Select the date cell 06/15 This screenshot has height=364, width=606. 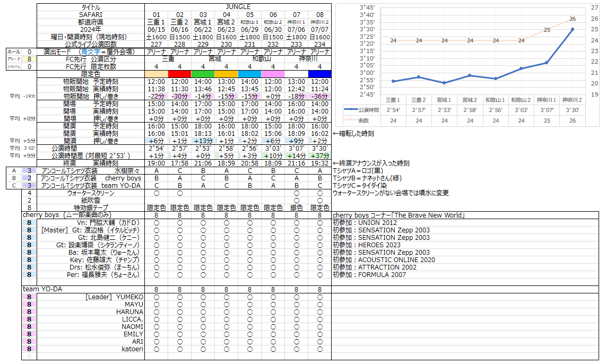click(157, 29)
